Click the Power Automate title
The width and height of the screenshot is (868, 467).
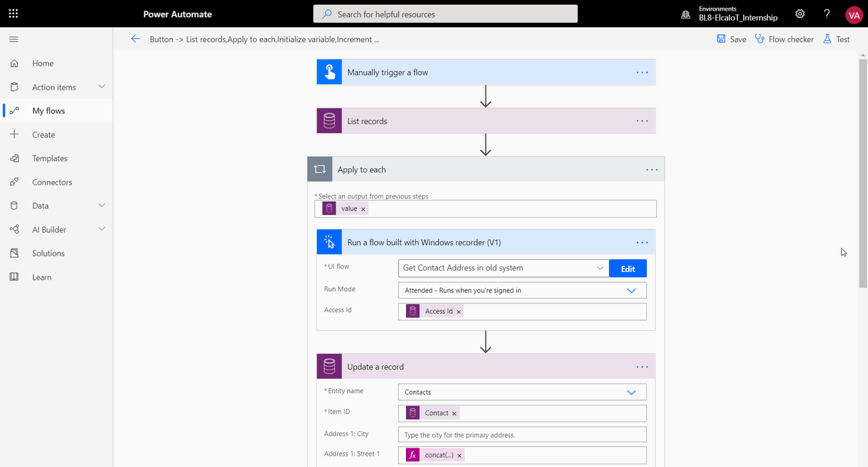coord(178,14)
